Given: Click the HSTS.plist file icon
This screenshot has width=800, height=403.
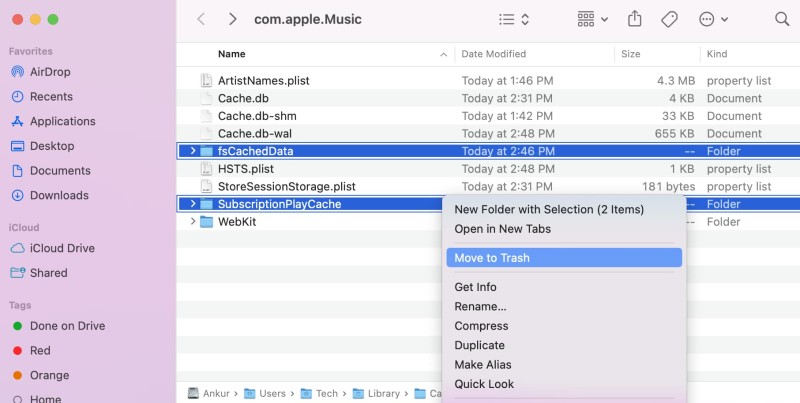Looking at the screenshot, I should [206, 169].
